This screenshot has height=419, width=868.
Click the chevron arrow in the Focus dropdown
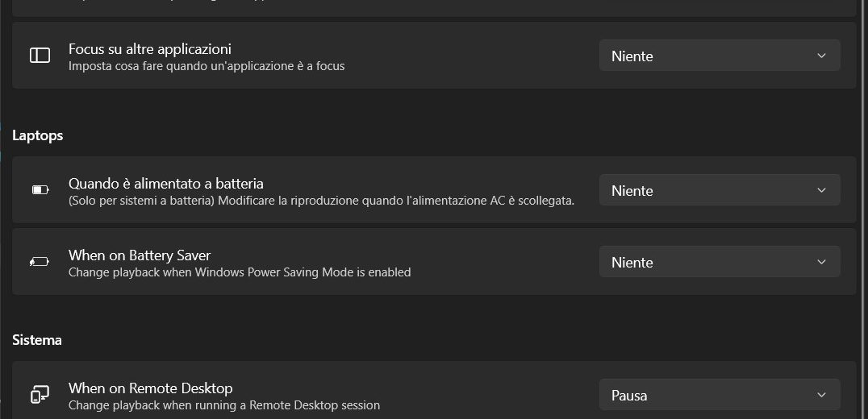tap(821, 56)
